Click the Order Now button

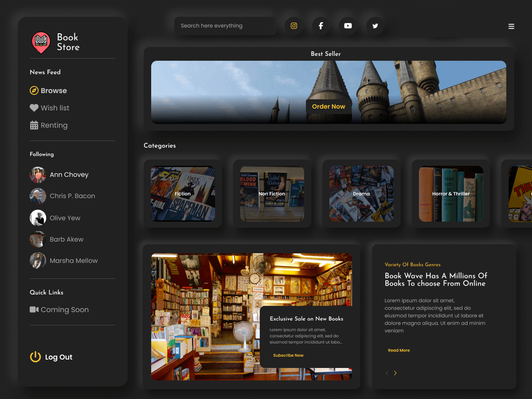click(x=329, y=106)
